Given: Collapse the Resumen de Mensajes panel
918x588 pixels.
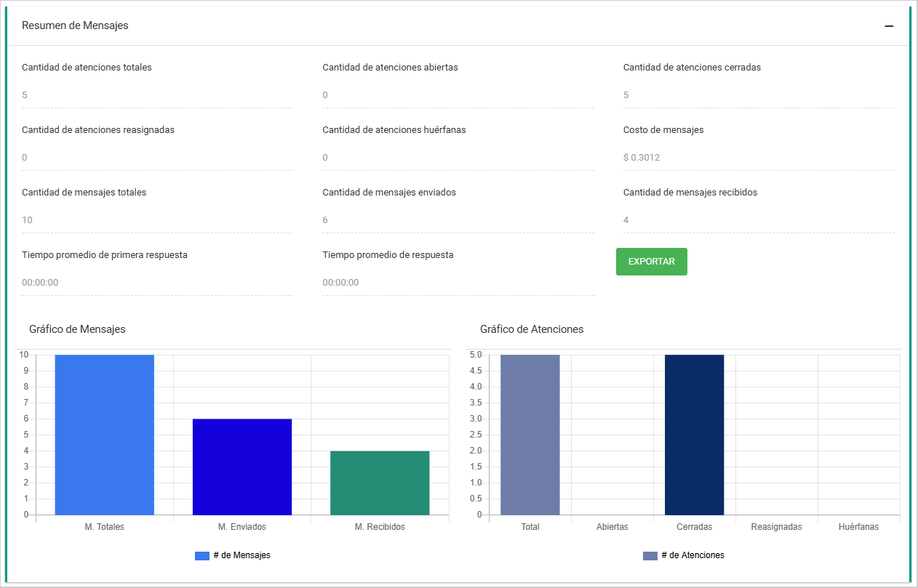Looking at the screenshot, I should 889,25.
